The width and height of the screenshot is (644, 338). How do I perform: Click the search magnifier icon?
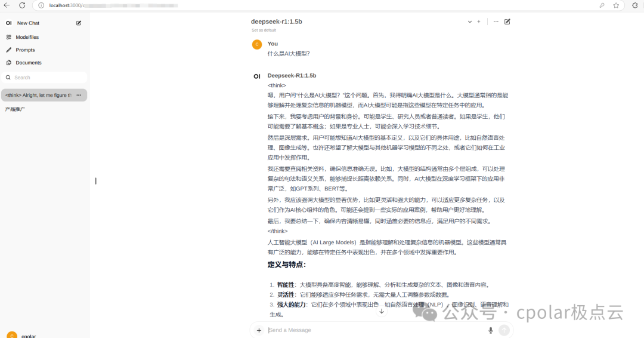point(8,77)
